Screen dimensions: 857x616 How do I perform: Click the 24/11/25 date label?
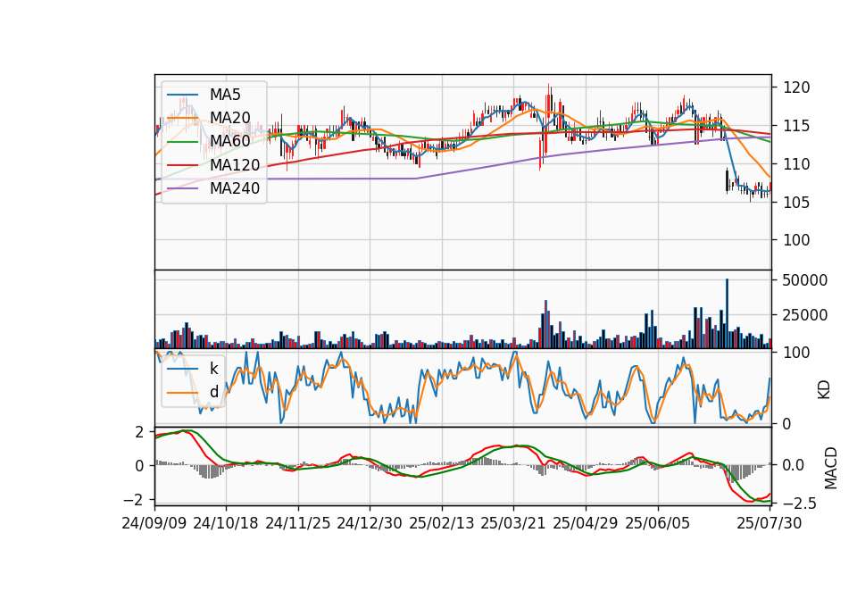298,523
